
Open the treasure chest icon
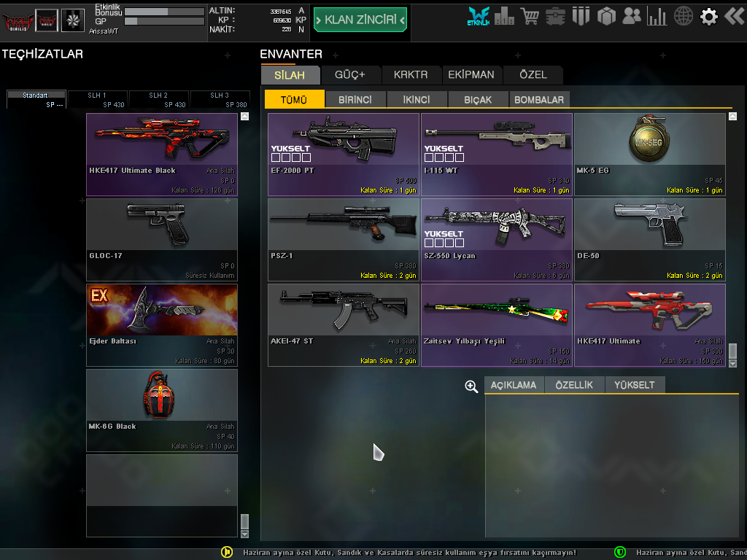point(555,17)
